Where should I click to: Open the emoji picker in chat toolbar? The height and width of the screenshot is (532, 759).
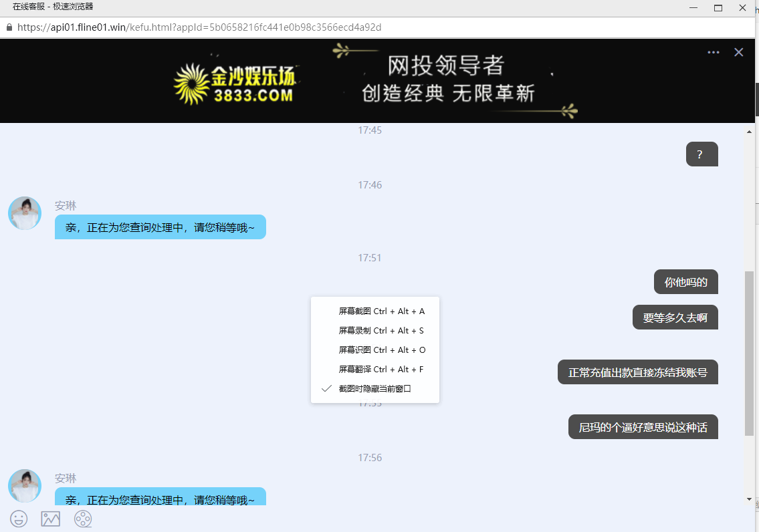[19, 519]
